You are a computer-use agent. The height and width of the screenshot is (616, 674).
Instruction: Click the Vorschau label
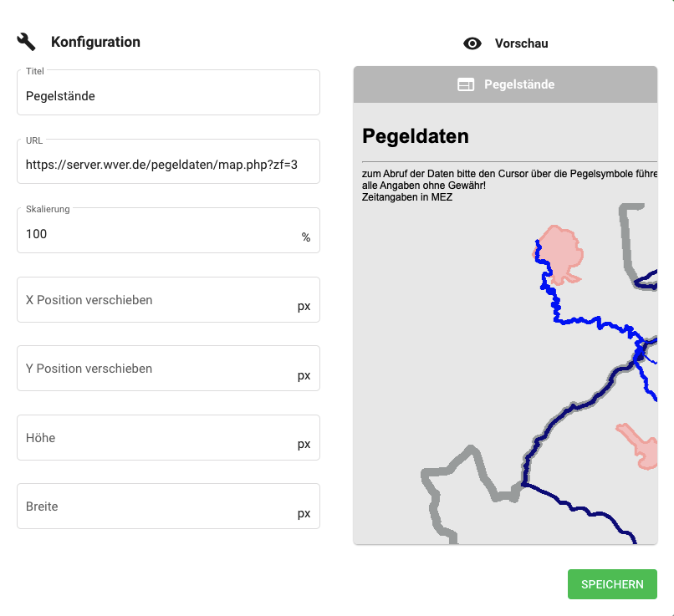521,43
